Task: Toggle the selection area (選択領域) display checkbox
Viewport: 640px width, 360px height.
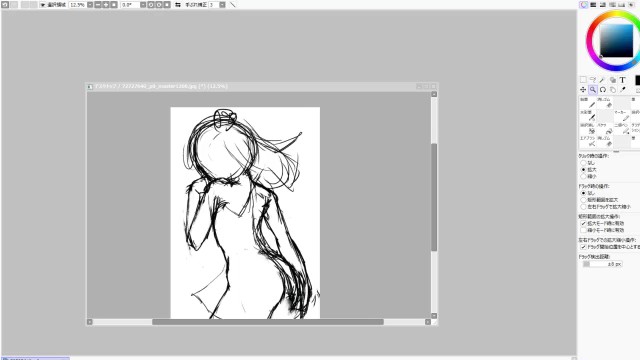Action: [x=43, y=5]
